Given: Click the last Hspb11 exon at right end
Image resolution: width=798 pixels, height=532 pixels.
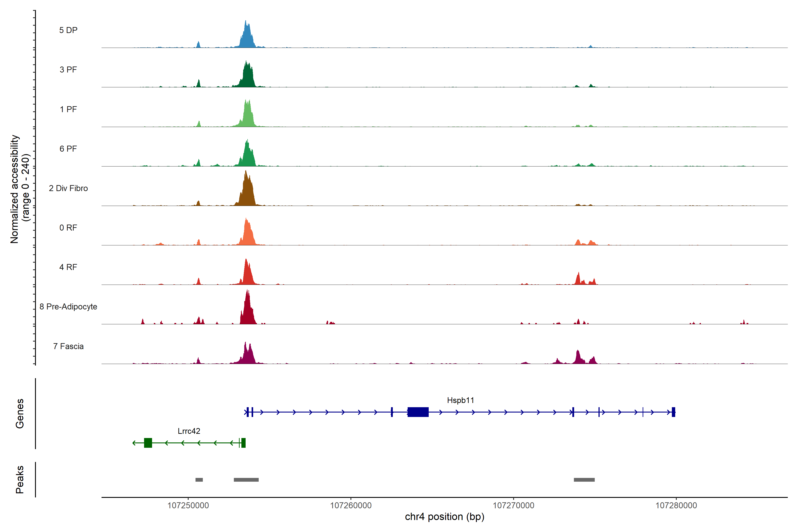Looking at the screenshot, I should point(673,412).
